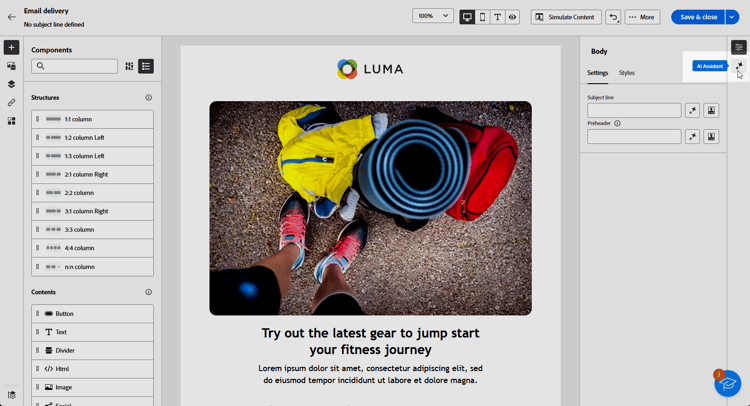Viewport: 750px width, 406px height.
Task: Open the More options menu
Action: 642,17
